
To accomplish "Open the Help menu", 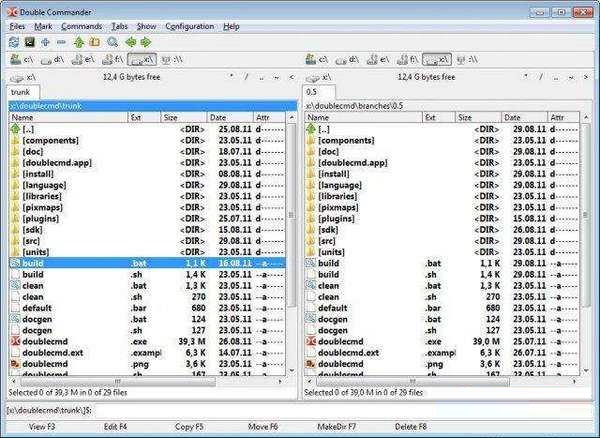I will (x=231, y=26).
